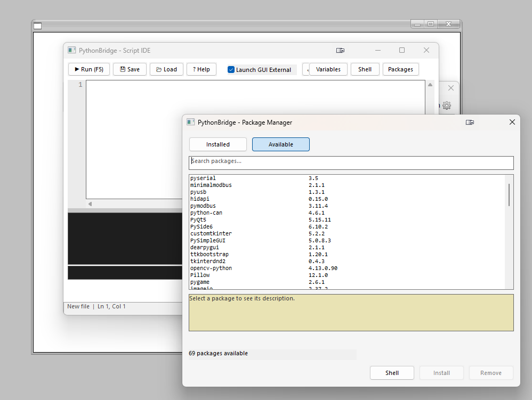
Task: Click the Package Manager window app icon
Action: pos(191,122)
